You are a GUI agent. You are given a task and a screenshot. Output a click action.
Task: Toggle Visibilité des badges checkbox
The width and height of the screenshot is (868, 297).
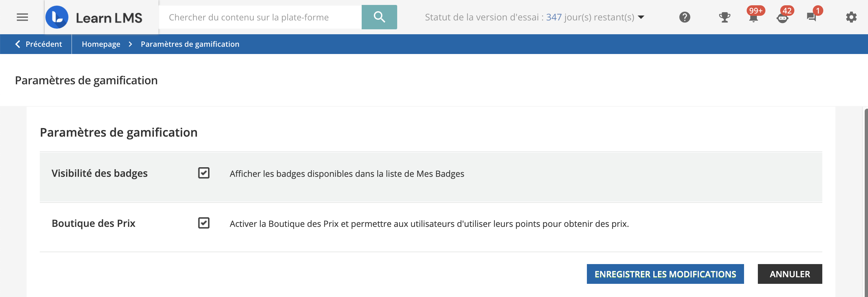[x=204, y=173]
